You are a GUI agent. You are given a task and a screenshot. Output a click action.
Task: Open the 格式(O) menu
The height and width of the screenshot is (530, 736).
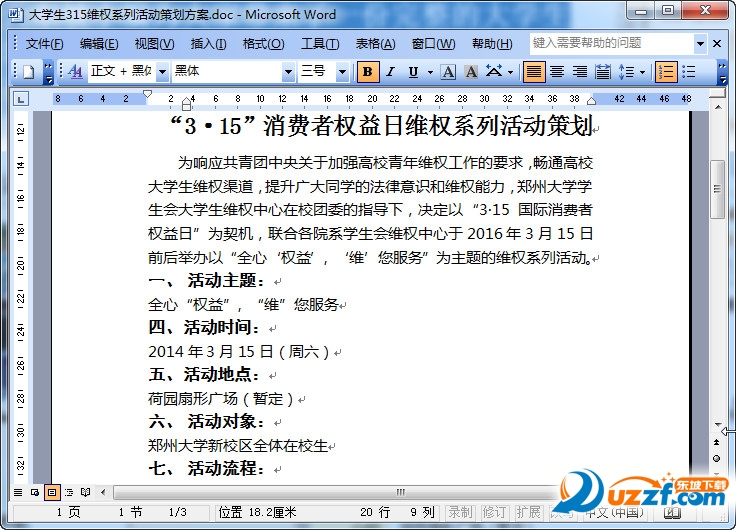coord(263,44)
